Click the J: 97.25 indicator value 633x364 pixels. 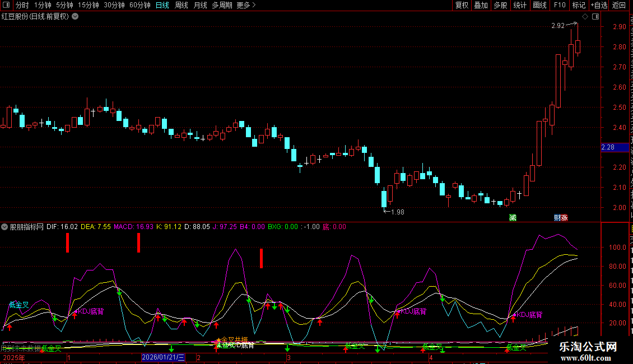[x=225, y=227]
